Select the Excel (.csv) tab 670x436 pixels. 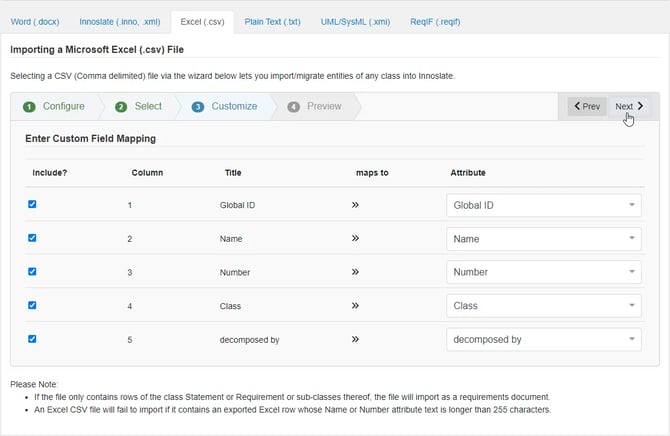(x=202, y=22)
